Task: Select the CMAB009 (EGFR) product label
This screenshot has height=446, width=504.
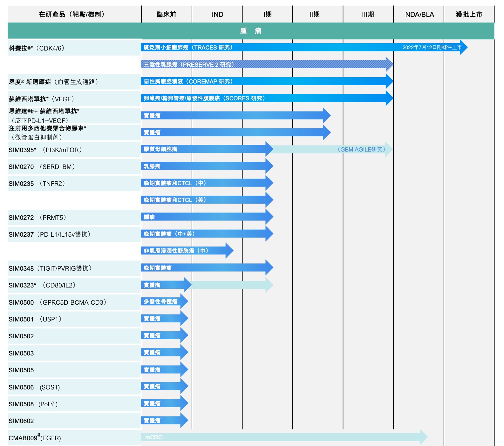Action: (x=35, y=438)
